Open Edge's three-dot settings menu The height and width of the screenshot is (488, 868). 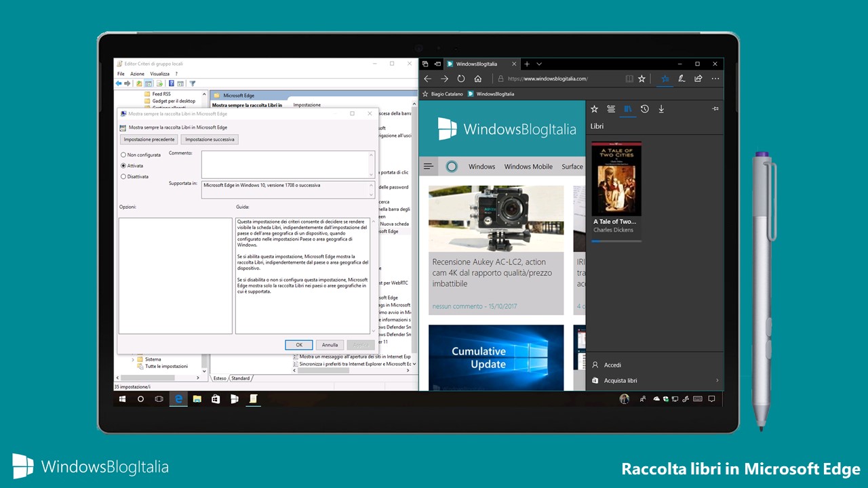pos(715,79)
